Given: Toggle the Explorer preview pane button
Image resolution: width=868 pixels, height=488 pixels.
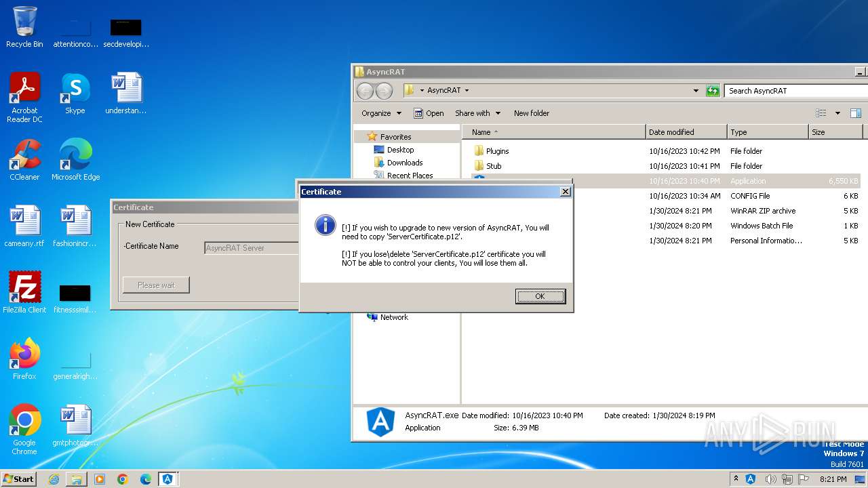Looking at the screenshot, I should 856,113.
